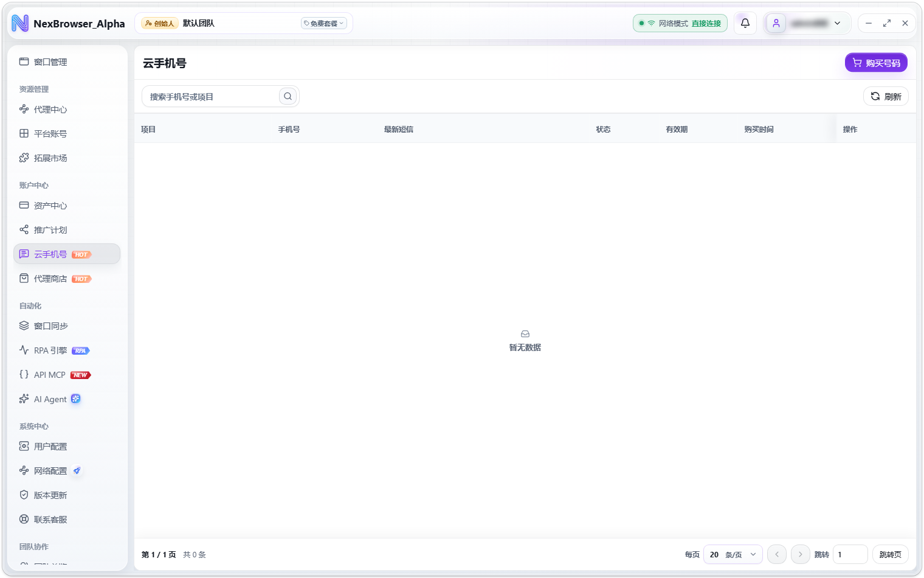Click the user avatar icon
Viewport: 924px width, 578px height.
click(776, 23)
